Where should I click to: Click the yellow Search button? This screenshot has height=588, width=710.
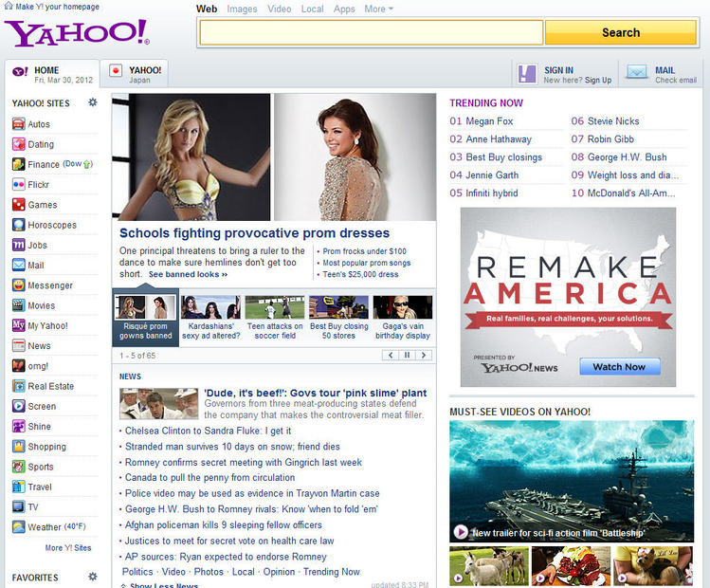(620, 32)
